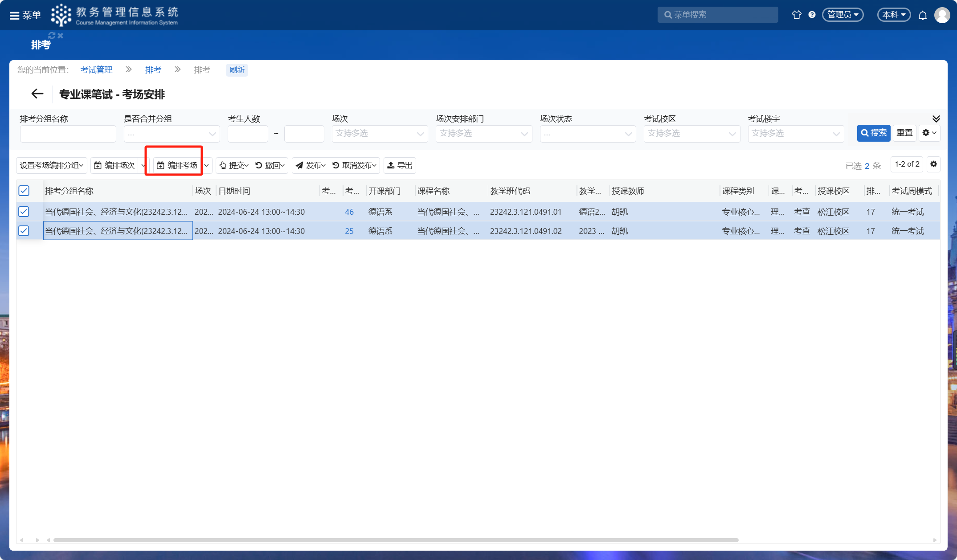Click the horizontal table scrollbar

(x=396, y=540)
